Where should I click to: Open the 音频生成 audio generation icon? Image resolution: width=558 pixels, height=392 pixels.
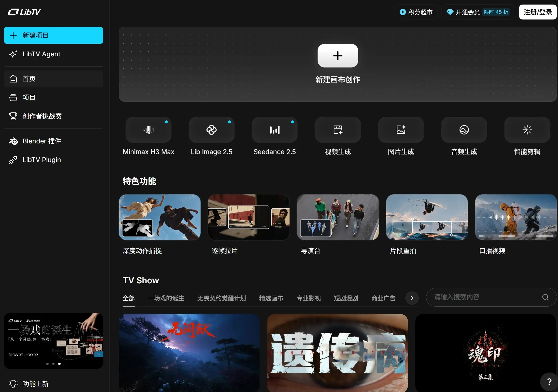464,130
